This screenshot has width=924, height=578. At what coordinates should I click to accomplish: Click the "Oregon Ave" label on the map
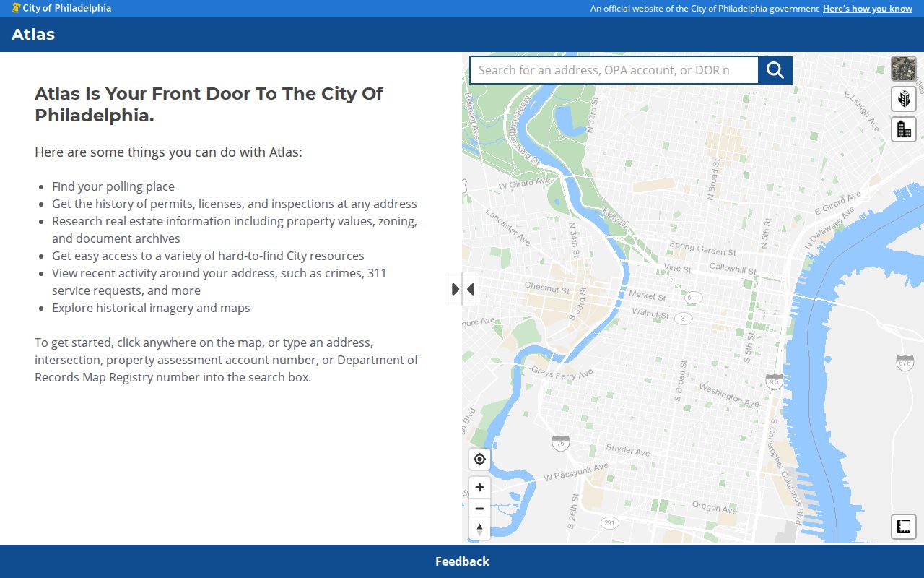coord(715,507)
